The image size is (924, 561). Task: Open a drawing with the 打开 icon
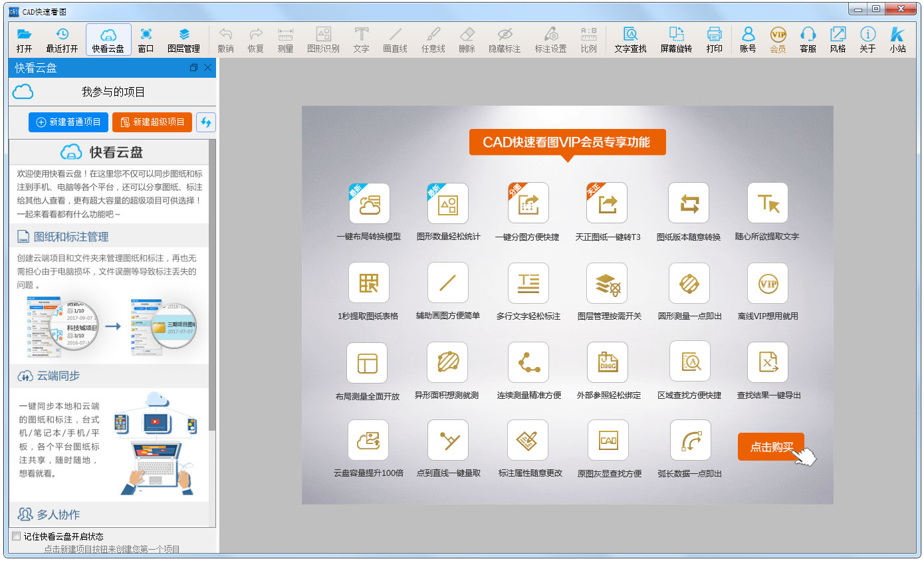pos(25,41)
